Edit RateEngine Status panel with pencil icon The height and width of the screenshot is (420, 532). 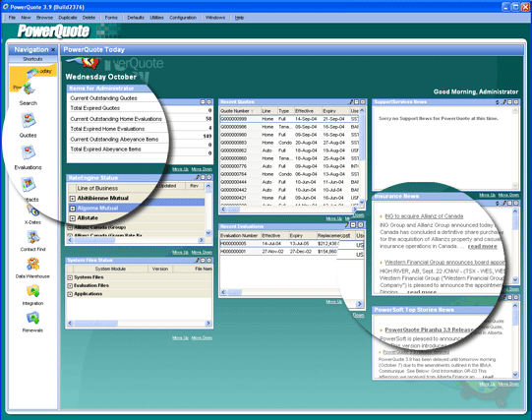(197, 177)
